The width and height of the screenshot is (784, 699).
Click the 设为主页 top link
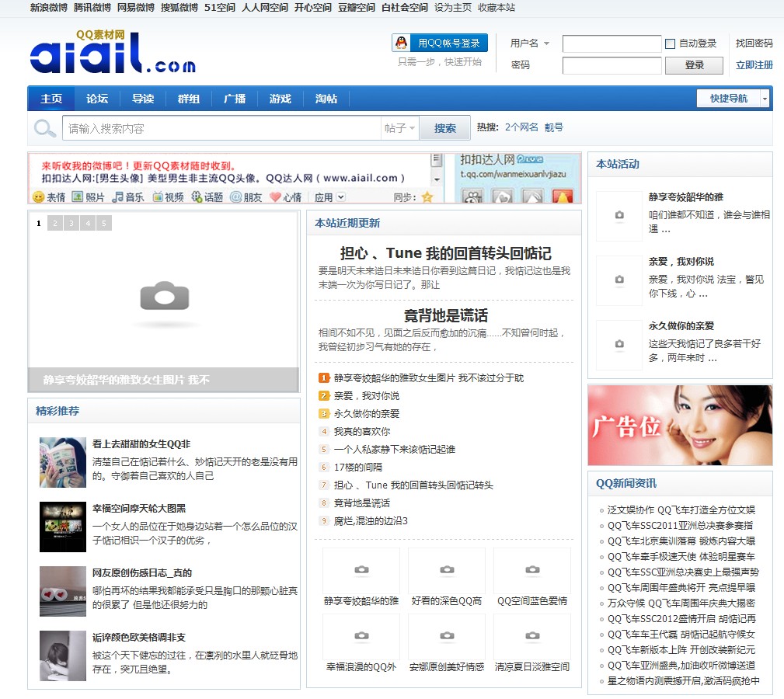(452, 8)
